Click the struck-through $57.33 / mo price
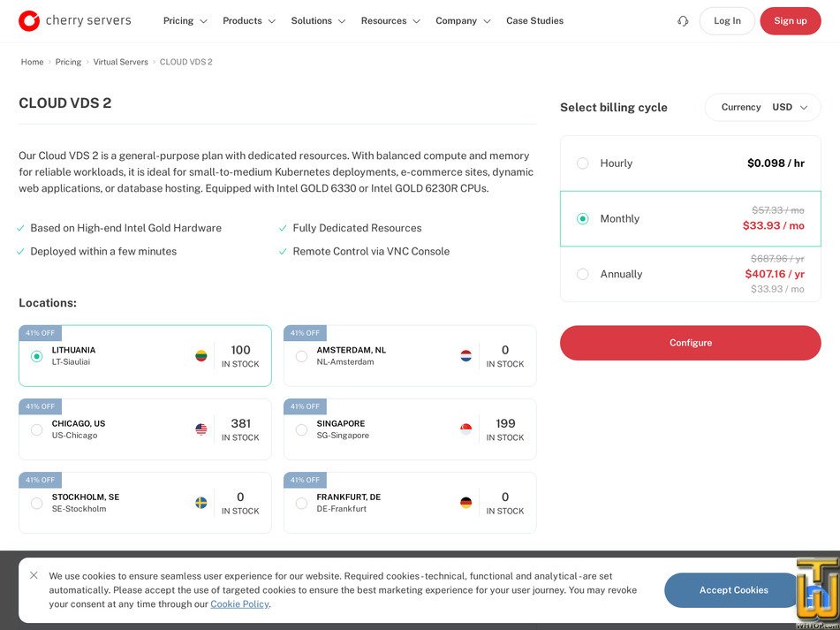 [x=778, y=210]
